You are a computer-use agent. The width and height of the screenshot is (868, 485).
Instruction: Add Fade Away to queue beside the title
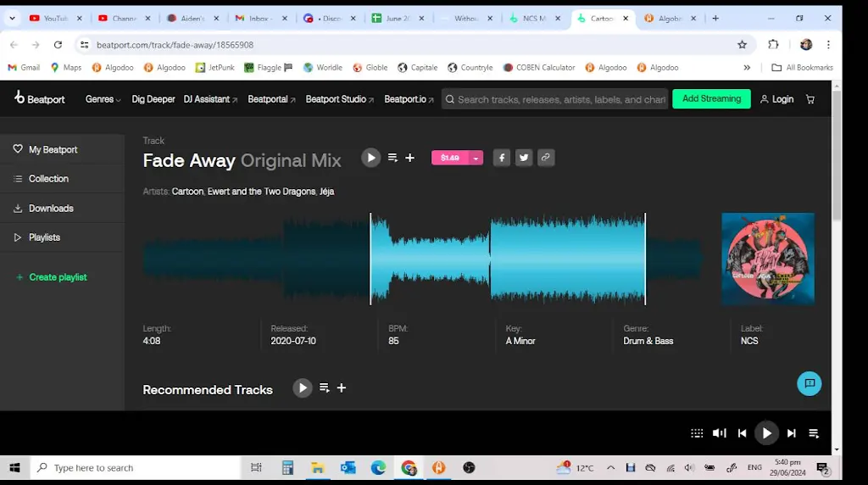tap(392, 158)
